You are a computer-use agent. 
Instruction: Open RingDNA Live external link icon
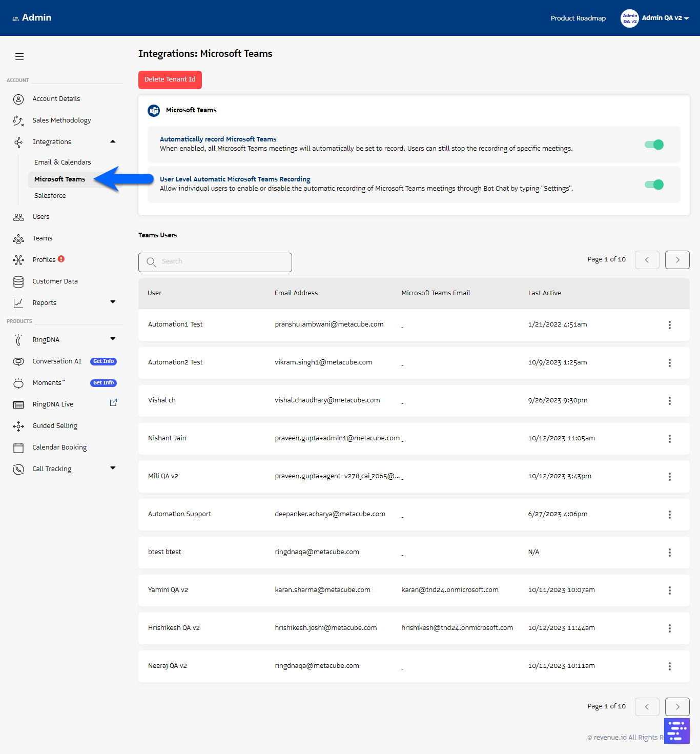[x=113, y=403]
